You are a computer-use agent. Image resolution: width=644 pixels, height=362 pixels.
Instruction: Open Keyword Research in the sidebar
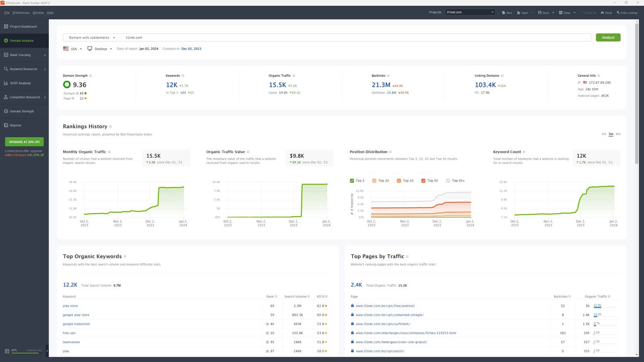pyautogui.click(x=24, y=69)
